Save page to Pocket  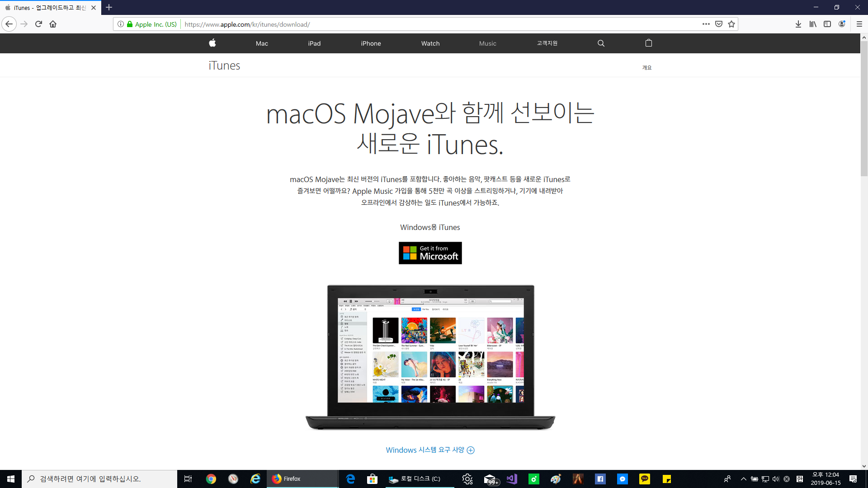point(719,24)
